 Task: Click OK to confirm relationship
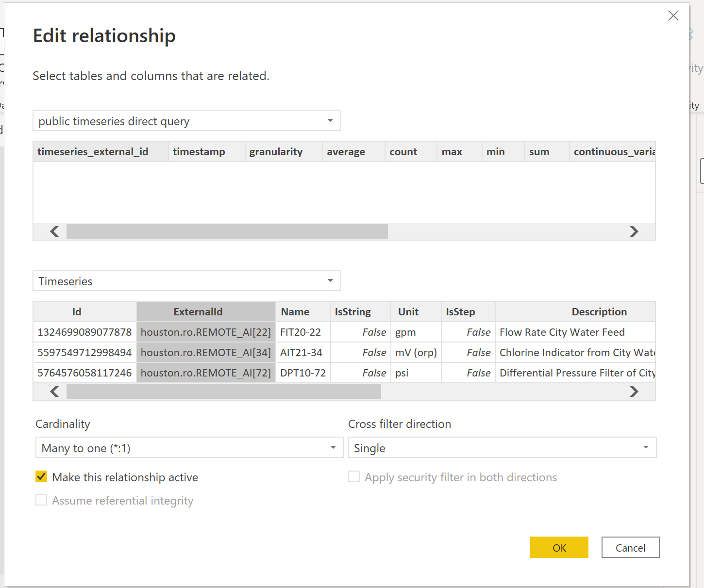tap(559, 548)
